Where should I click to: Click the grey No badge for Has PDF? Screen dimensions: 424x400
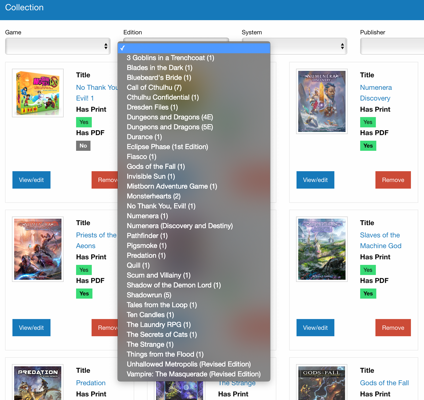click(83, 146)
